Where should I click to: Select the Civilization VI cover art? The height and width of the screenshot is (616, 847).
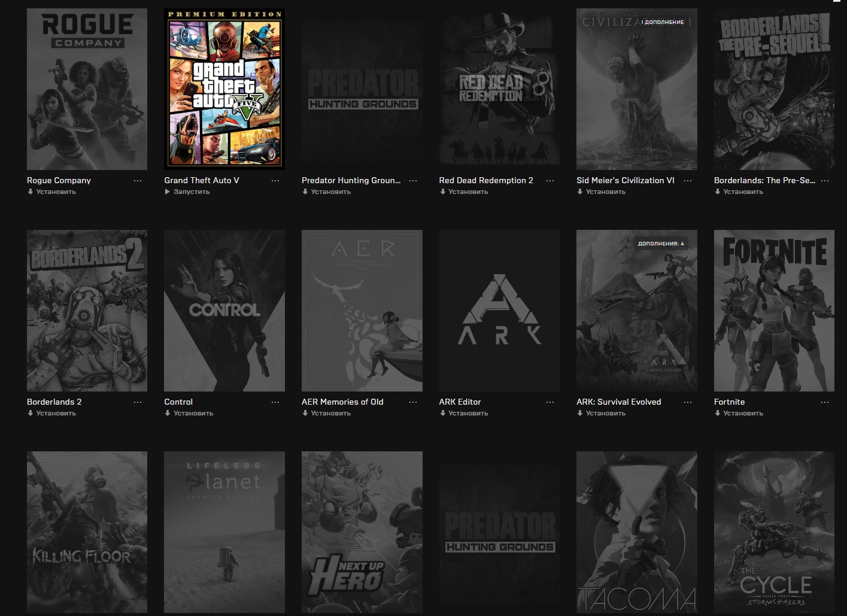point(637,89)
